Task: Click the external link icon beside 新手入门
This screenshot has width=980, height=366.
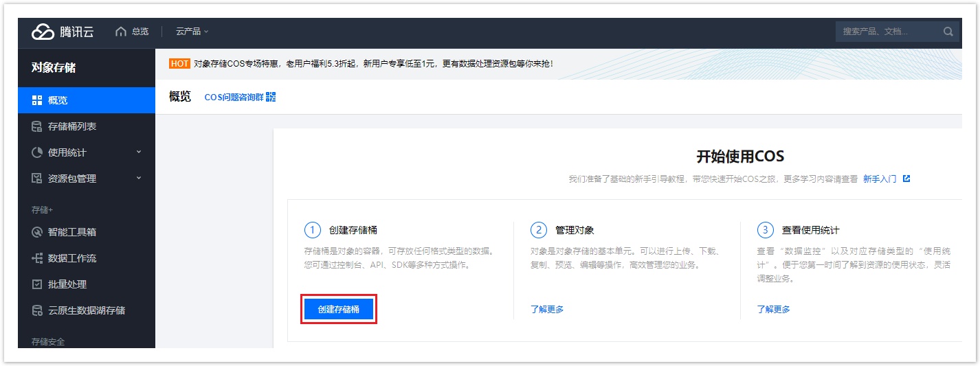Action: [906, 179]
